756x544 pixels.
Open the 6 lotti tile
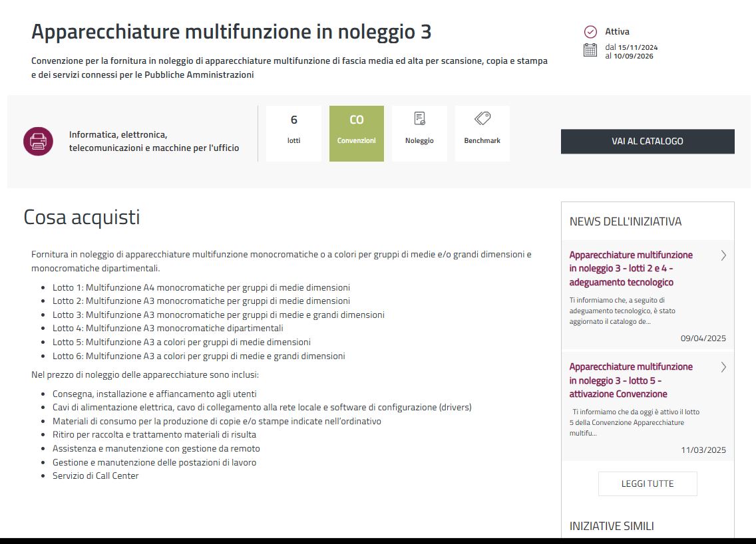[293, 133]
